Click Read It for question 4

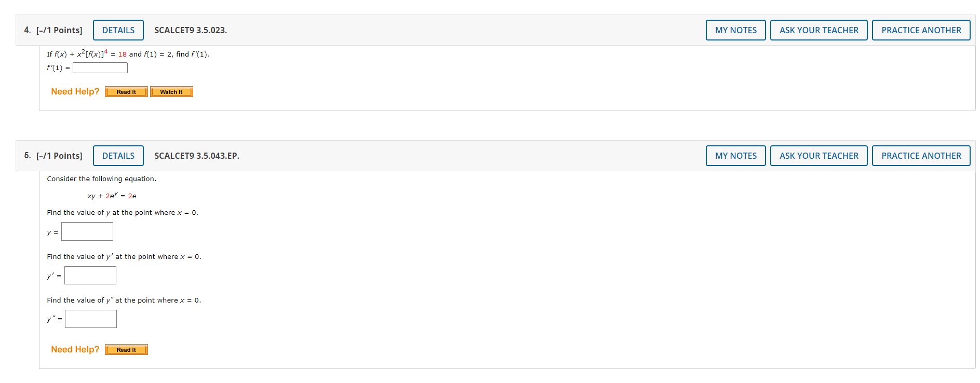126,91
